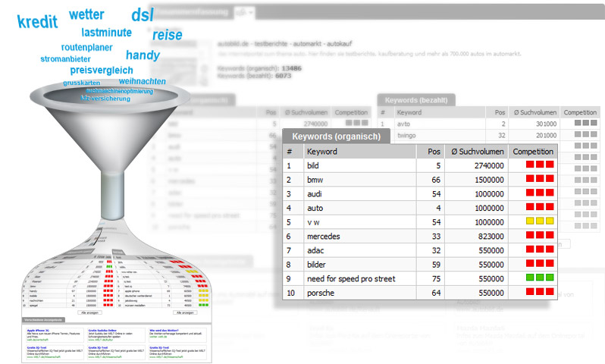The image size is (605, 364).
Task: Select the 'auto' keyword cell
Action: pos(315,208)
